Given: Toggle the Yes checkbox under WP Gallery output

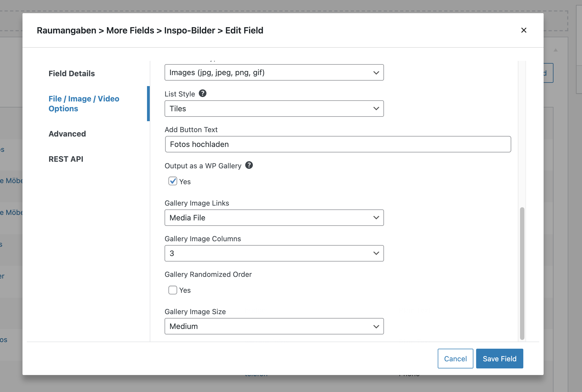Looking at the screenshot, I should point(173,181).
